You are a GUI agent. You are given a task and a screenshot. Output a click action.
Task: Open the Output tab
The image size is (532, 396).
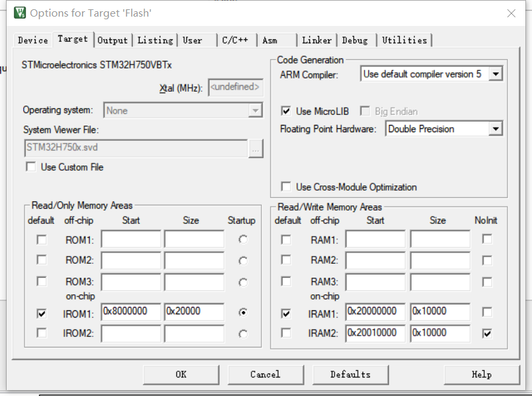(x=112, y=40)
